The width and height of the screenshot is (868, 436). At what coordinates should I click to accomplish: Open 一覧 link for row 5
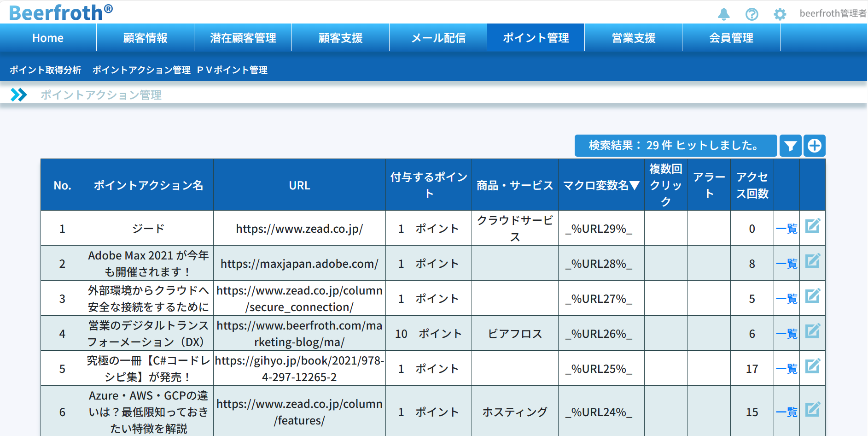(786, 369)
